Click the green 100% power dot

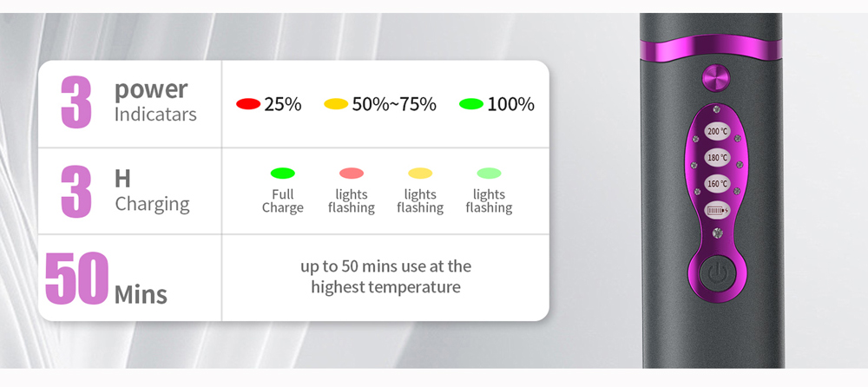pos(471,103)
